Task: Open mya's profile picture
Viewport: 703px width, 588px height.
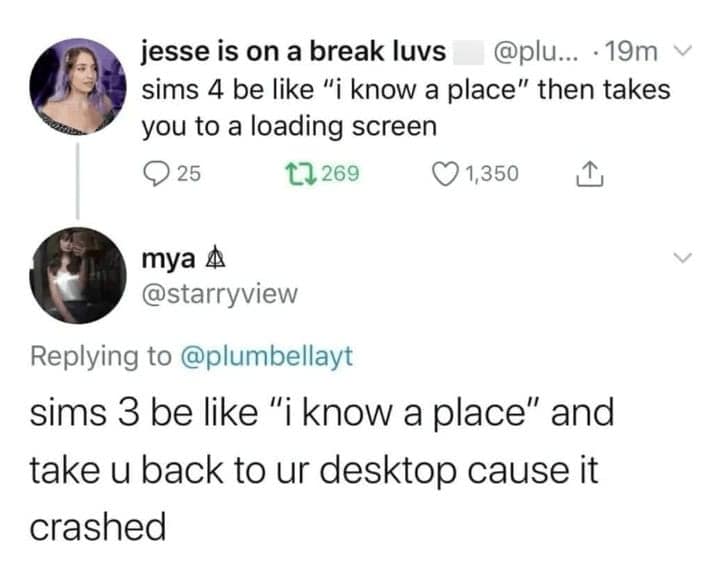Action: 78,275
